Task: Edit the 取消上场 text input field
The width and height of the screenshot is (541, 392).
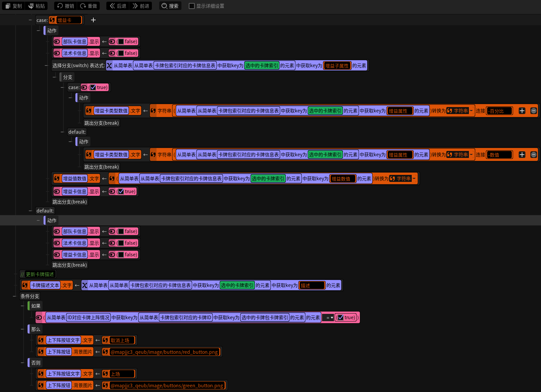Action: tap(122, 340)
